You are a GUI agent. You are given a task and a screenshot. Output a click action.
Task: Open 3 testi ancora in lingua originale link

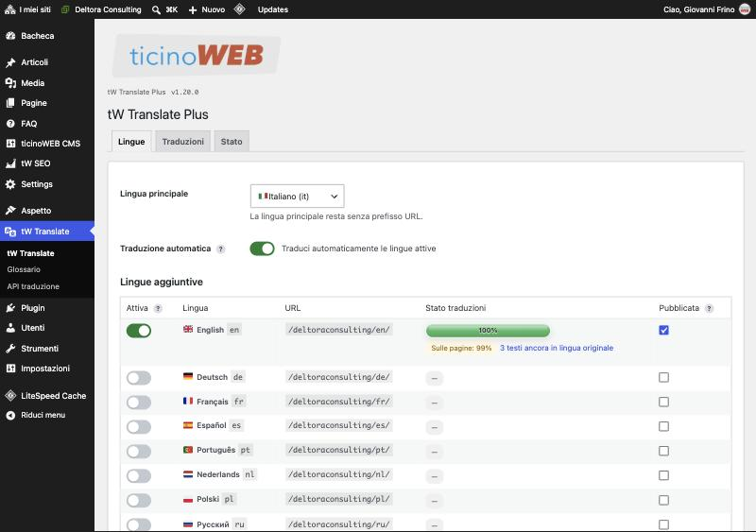557,348
